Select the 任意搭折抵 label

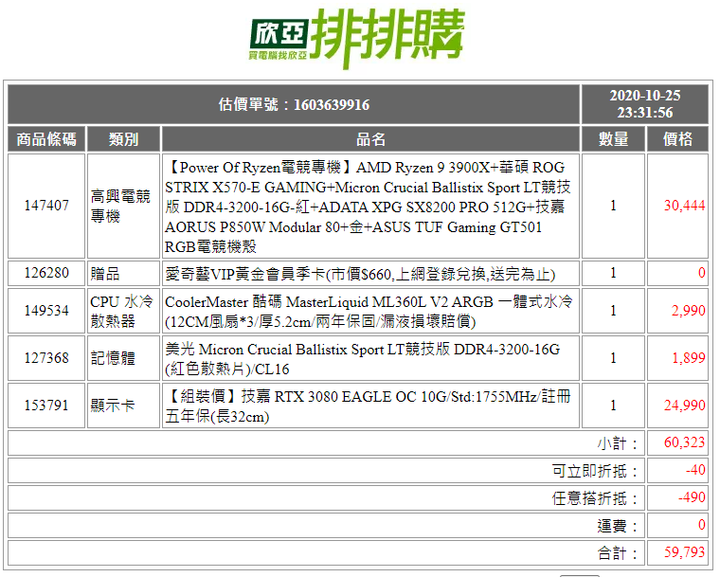click(x=595, y=498)
